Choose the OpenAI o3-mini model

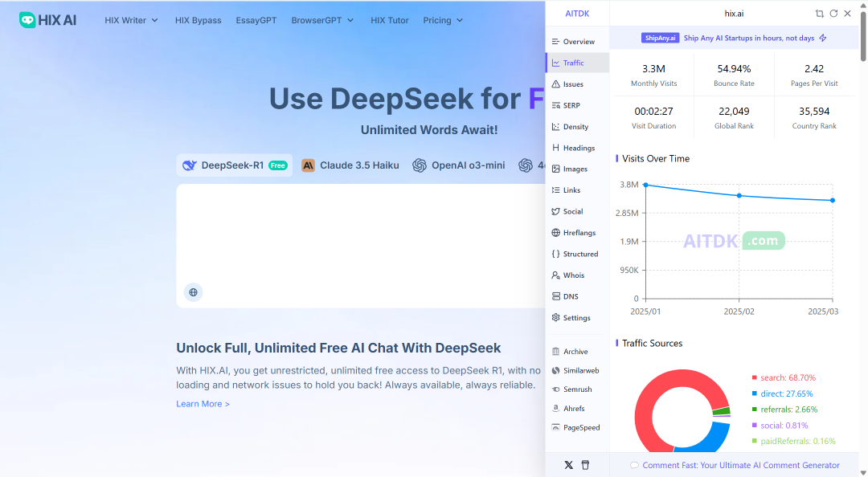pyautogui.click(x=459, y=165)
